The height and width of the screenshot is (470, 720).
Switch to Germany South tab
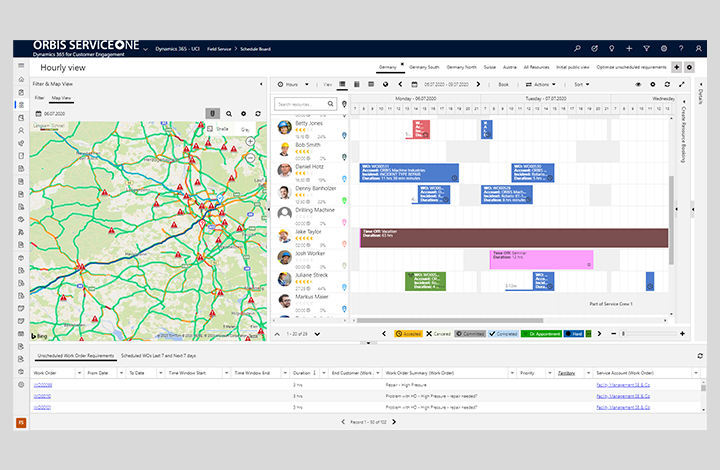click(424, 67)
